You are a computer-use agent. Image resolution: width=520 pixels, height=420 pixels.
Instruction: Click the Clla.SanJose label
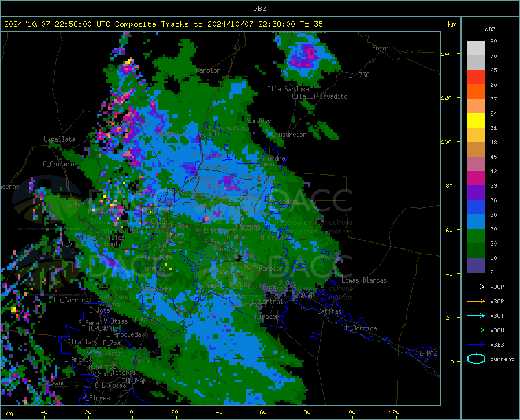(x=288, y=89)
